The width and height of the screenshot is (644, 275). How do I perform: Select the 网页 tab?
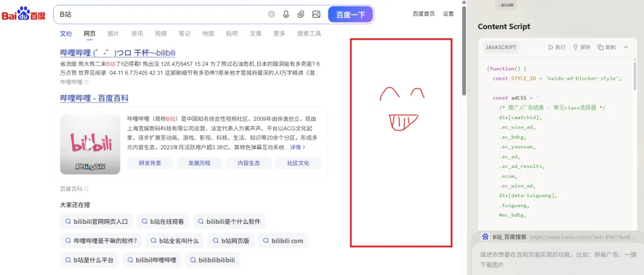(x=89, y=33)
